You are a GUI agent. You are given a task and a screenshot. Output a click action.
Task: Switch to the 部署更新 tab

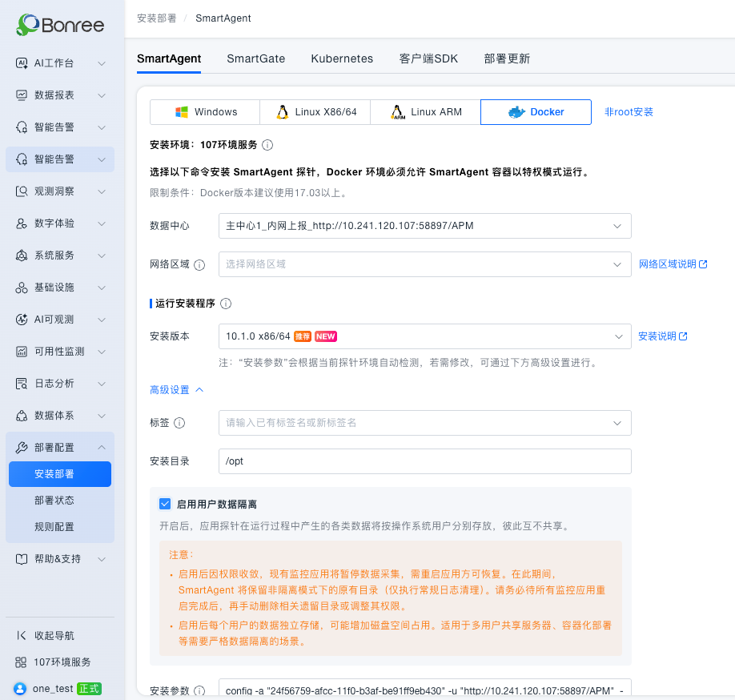click(507, 58)
